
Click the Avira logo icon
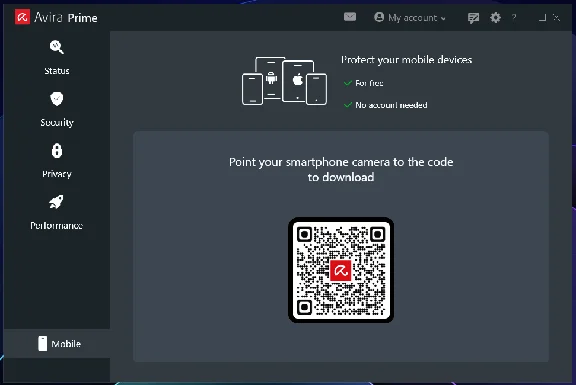tap(22, 17)
